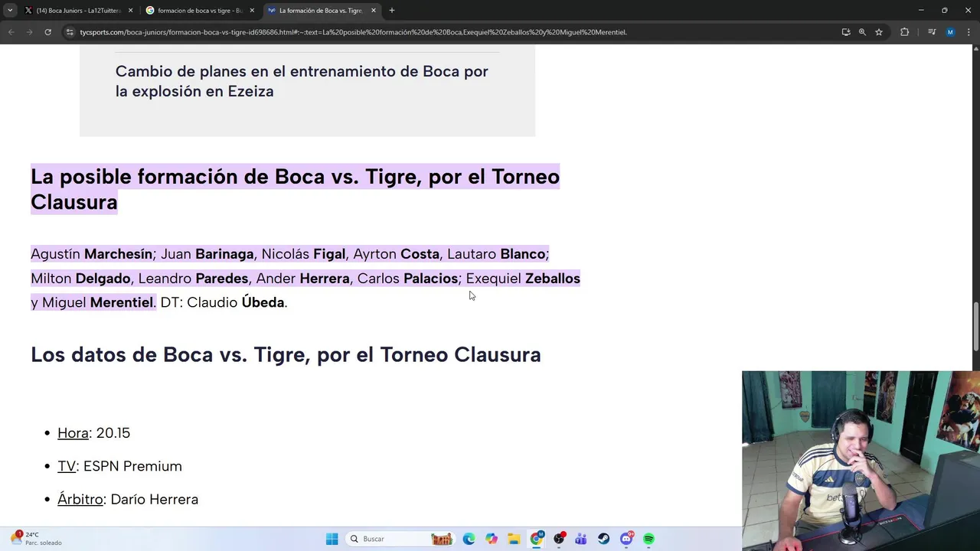The height and width of the screenshot is (551, 980).
Task: Click the install app icon in address bar
Action: pyautogui.click(x=846, y=32)
